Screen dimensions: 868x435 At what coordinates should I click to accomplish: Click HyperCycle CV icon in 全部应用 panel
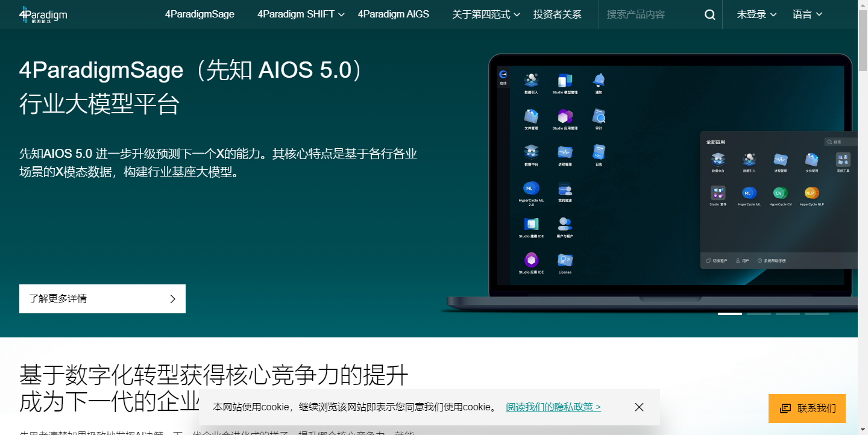coord(781,193)
